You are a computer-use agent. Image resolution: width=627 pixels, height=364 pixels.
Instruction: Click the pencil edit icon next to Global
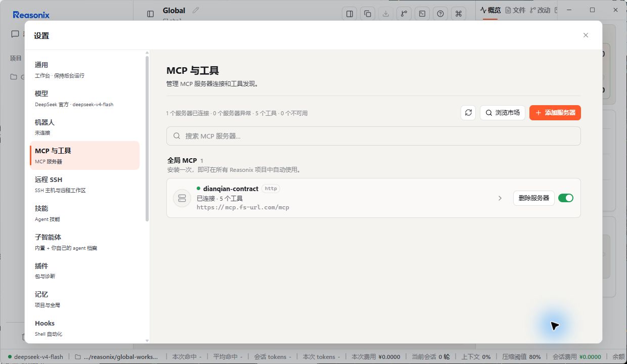click(x=196, y=10)
